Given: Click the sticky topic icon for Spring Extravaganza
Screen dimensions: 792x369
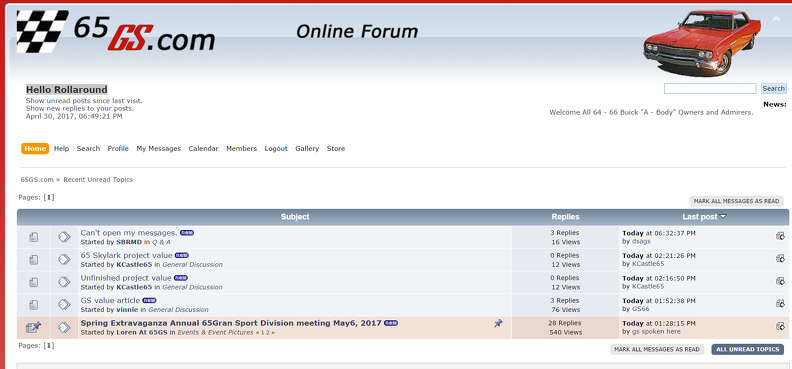Looking at the screenshot, I should pyautogui.click(x=33, y=327).
